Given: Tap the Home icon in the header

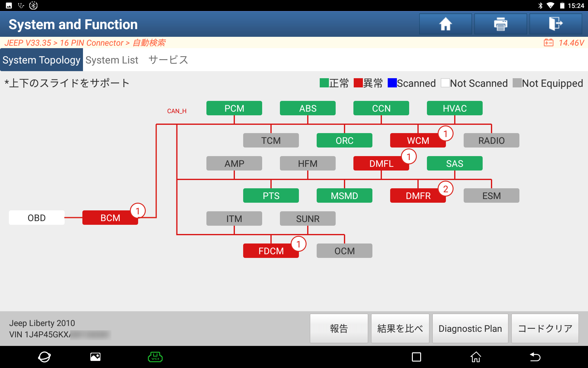Looking at the screenshot, I should [x=445, y=24].
